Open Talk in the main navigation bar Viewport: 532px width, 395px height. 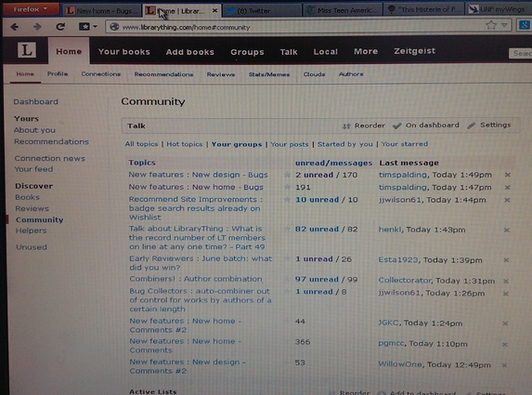(289, 52)
